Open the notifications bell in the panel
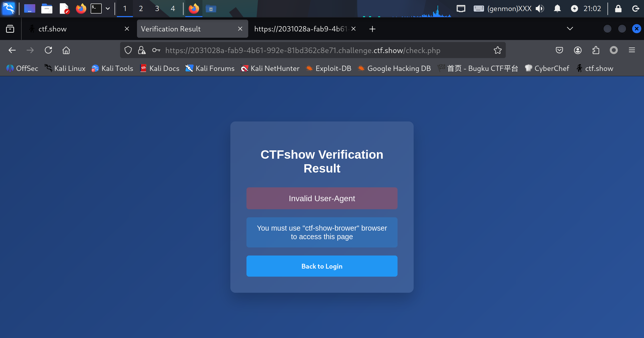 click(557, 9)
